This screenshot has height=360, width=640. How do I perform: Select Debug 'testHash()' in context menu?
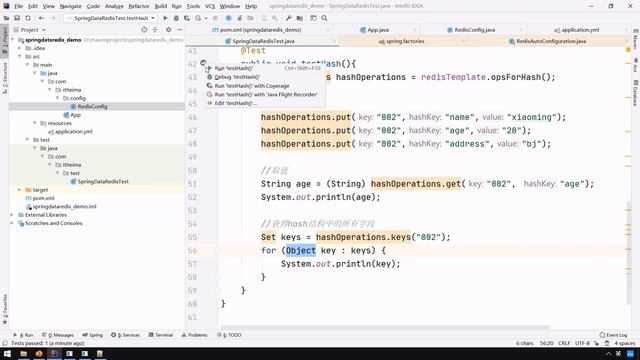265,77
